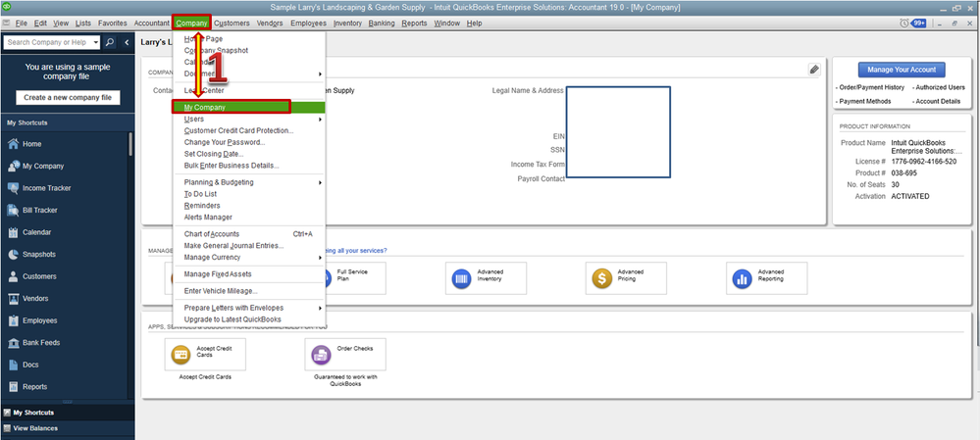Click the sidebar vertical scrollbar

[130, 144]
